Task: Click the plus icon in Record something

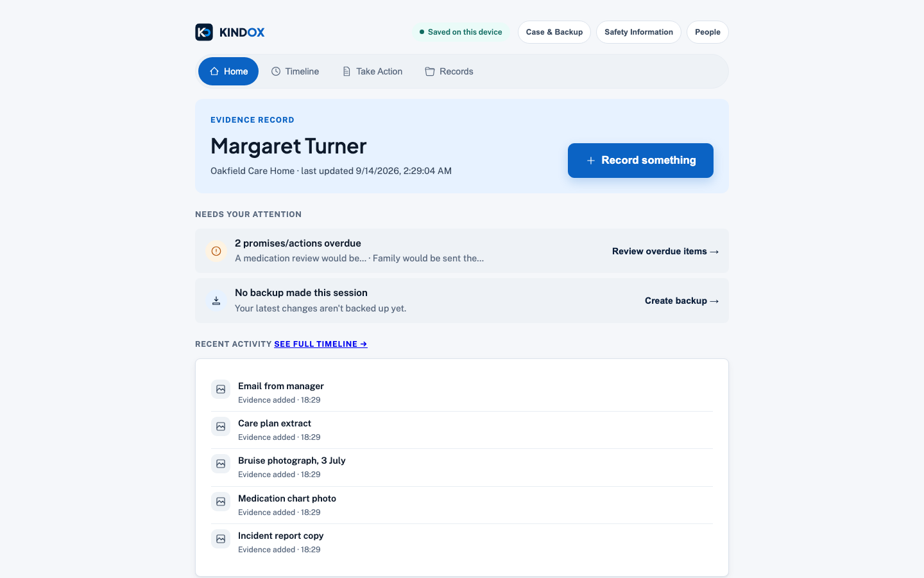Action: tap(591, 161)
